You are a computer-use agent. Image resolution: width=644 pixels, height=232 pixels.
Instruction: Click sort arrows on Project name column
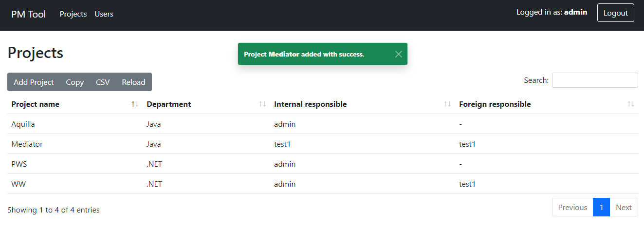[135, 104]
